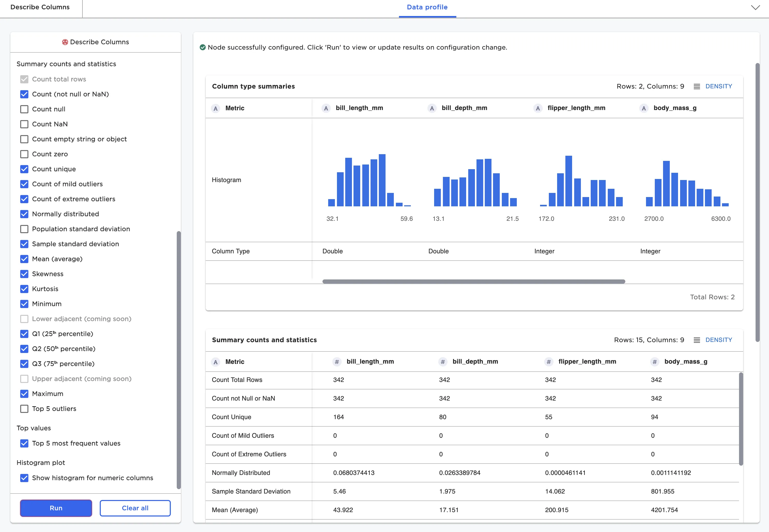
Task: Switch to the Data profile tab
Action: (427, 7)
